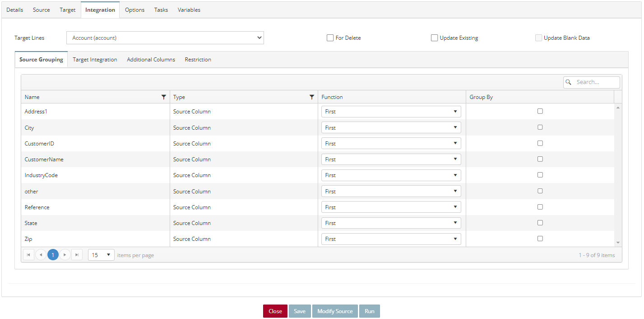This screenshot has width=644, height=319.
Task: Open Function dropdown for other row
Action: (x=391, y=191)
